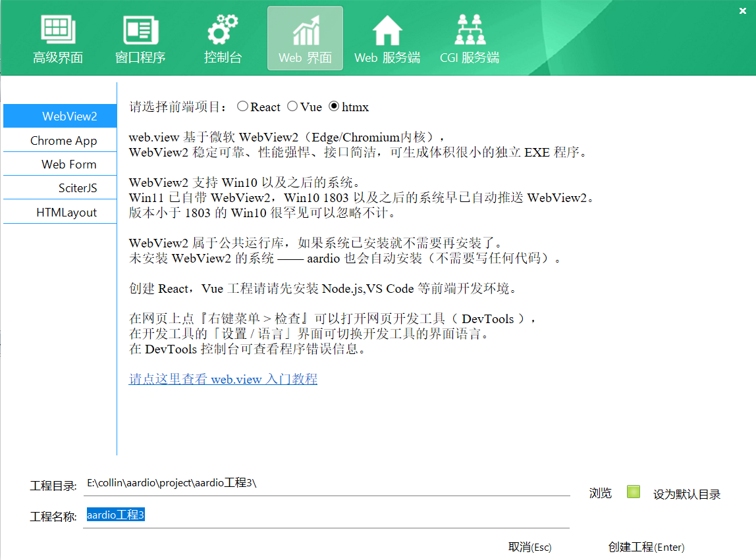This screenshot has height=560, width=756.
Task: Click the 工程名称 project name field
Action: pos(327,515)
